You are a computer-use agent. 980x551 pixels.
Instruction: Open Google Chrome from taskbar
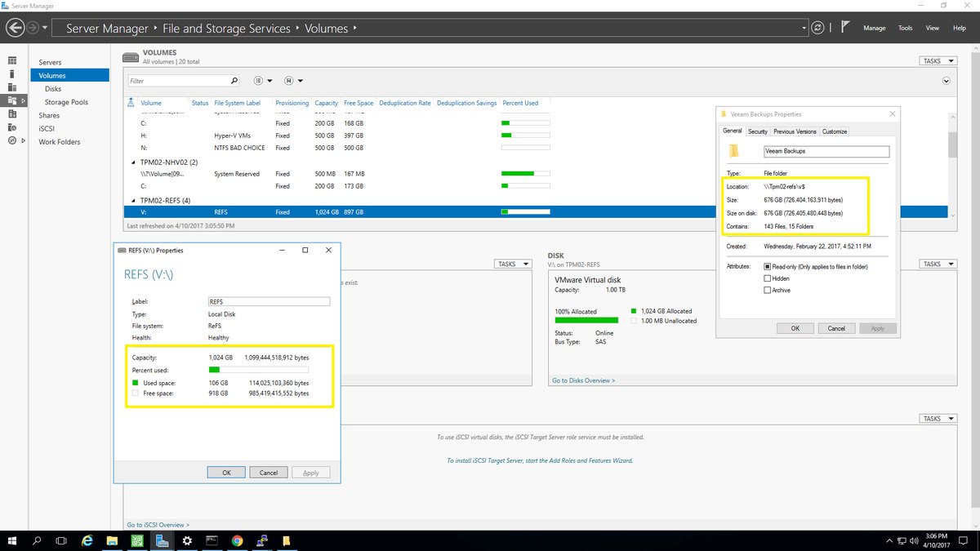pos(237,540)
